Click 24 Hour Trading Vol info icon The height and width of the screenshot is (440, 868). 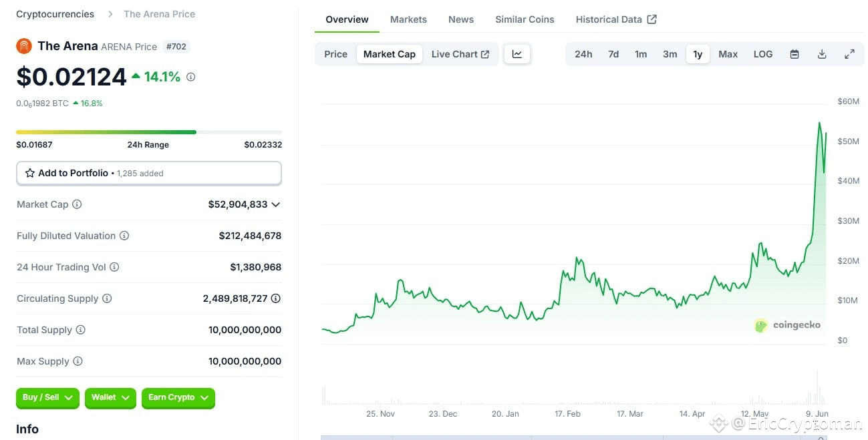pyautogui.click(x=114, y=267)
